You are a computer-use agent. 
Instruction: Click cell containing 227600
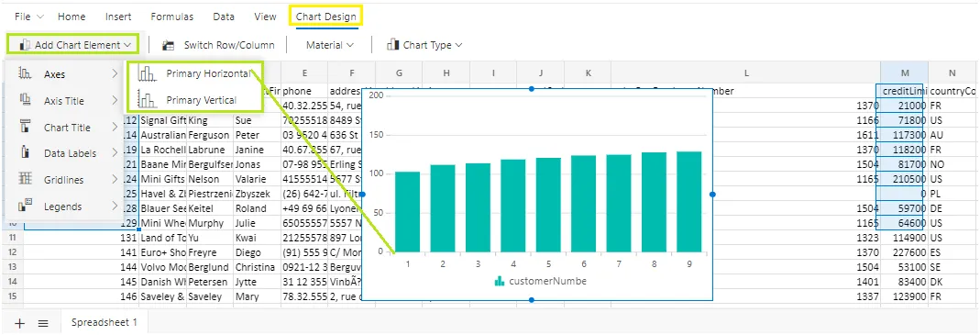(x=905, y=251)
